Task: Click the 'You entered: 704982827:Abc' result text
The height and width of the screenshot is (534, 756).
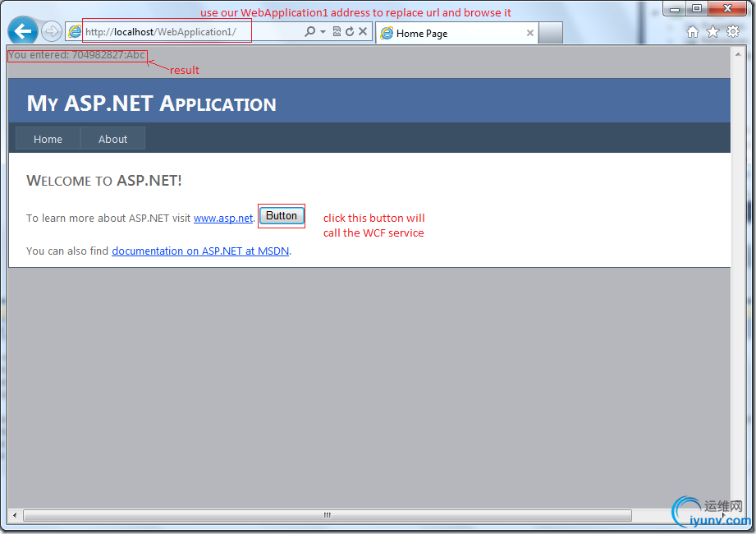Action: [76, 55]
